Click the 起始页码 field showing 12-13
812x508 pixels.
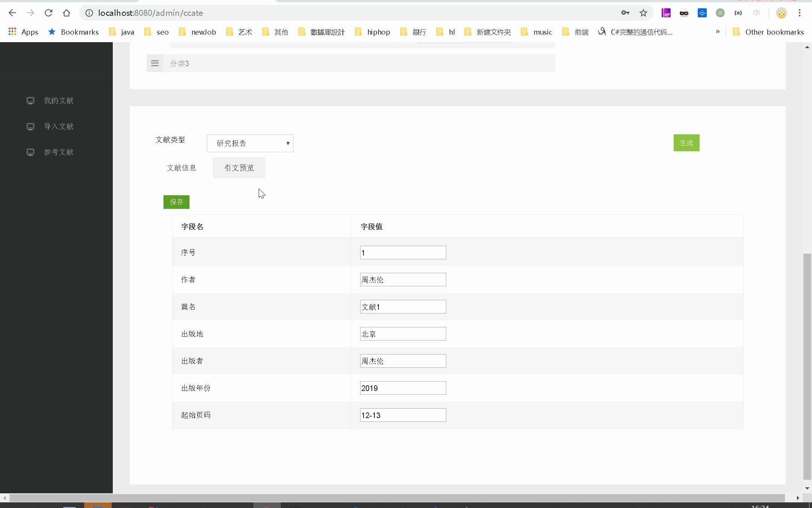(403, 415)
